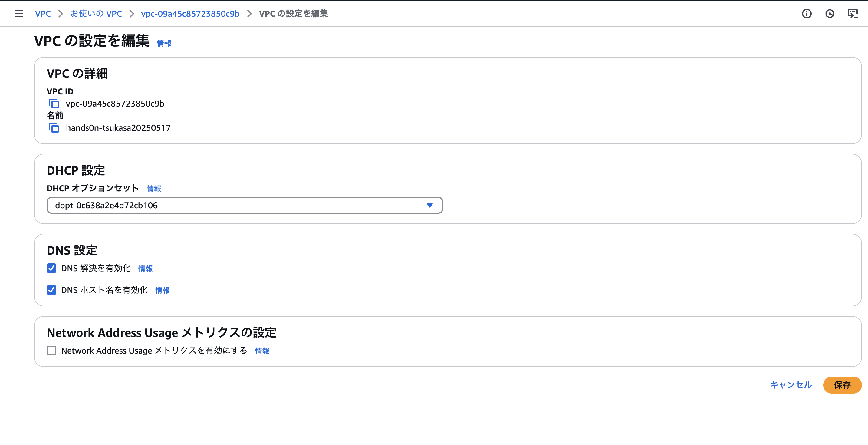Open the Info panel icon in the header
The image size is (868, 445).
click(807, 14)
